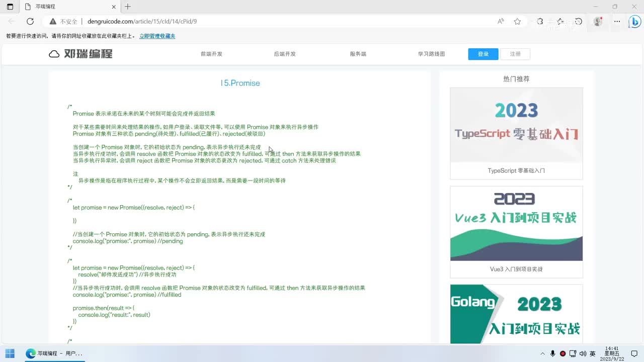
Task: Open the Vue3 入门到项目实战 course thumbnail
Action: 516,224
